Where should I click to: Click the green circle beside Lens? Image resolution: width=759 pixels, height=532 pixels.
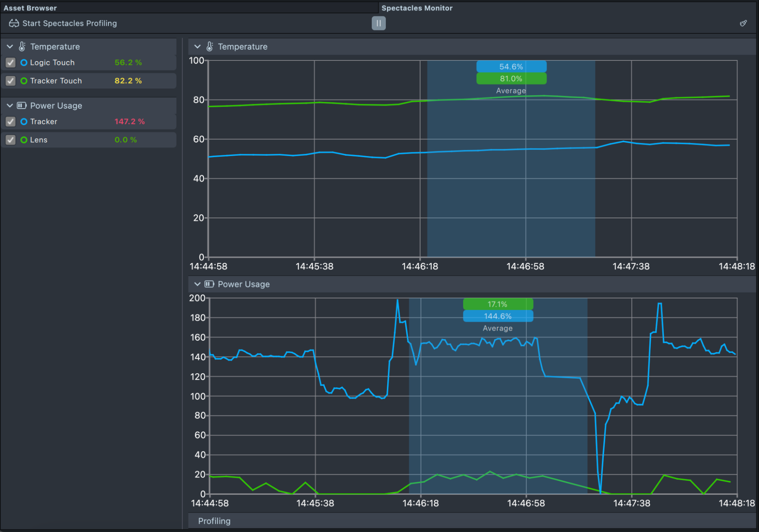coord(24,140)
